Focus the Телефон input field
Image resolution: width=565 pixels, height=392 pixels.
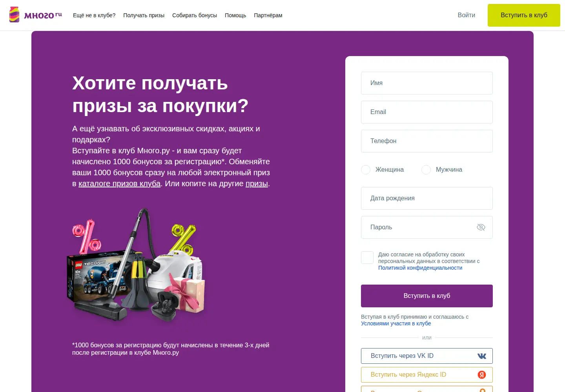tap(427, 141)
